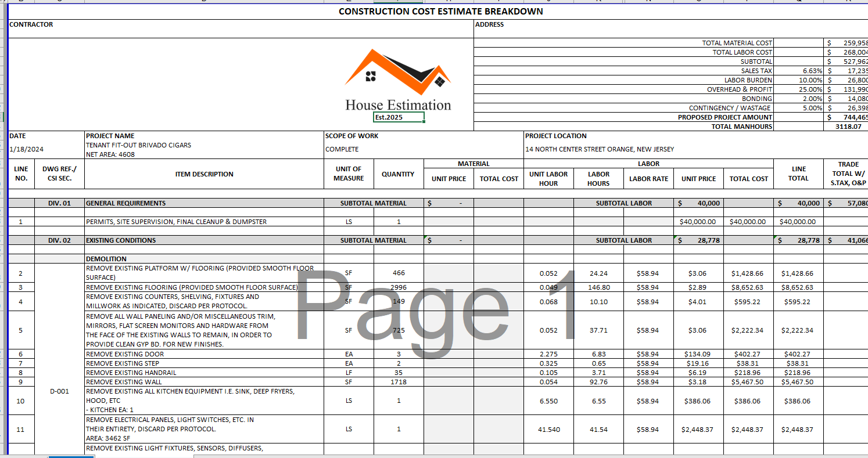The width and height of the screenshot is (868, 458).
Task: Select the Total Manhours value 3118.07
Action: [846, 127]
